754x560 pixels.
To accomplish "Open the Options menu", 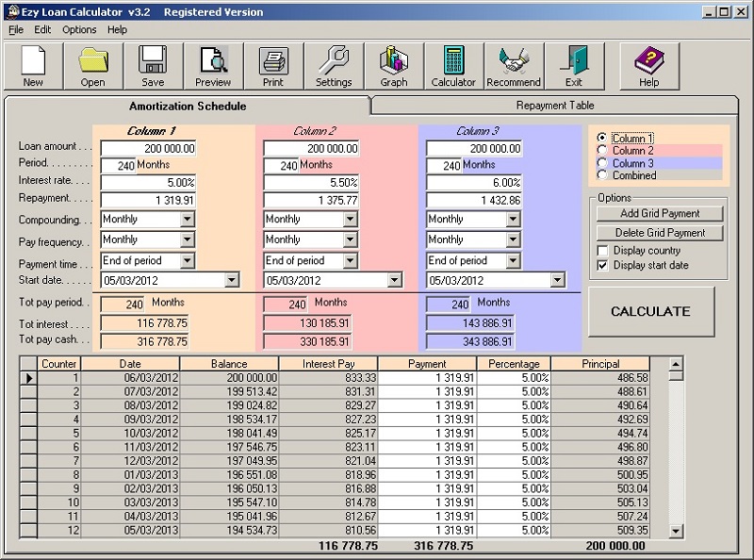I will click(79, 29).
